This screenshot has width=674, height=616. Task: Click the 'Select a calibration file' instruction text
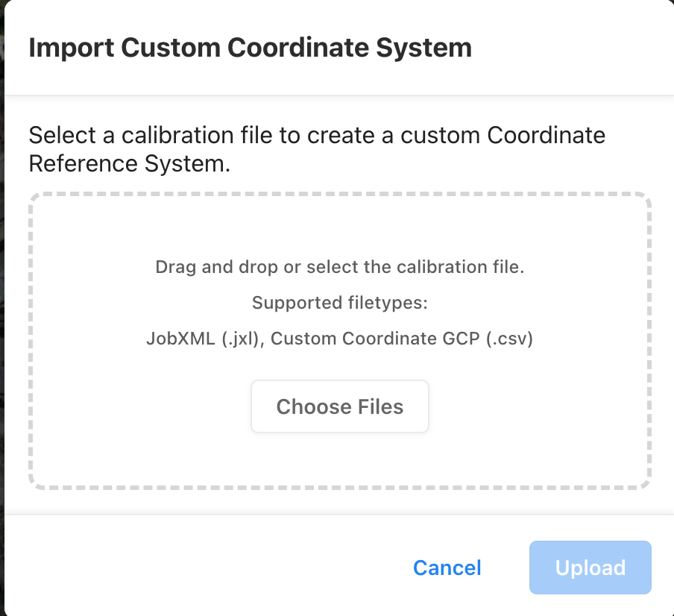(317, 136)
